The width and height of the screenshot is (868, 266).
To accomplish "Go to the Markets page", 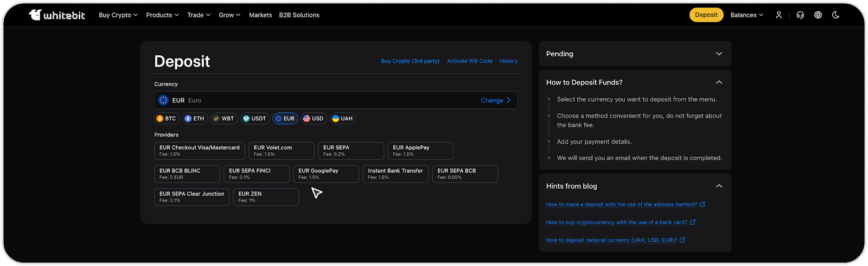I will tap(260, 15).
